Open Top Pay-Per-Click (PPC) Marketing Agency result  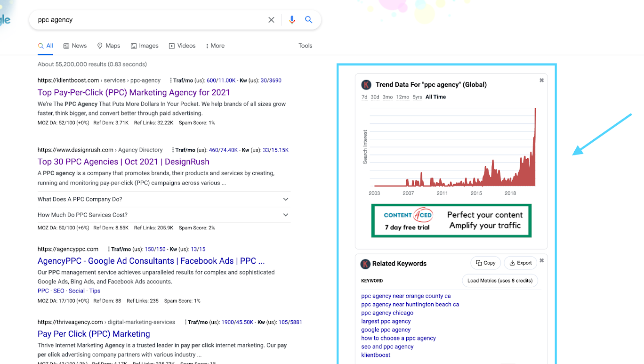coord(134,92)
